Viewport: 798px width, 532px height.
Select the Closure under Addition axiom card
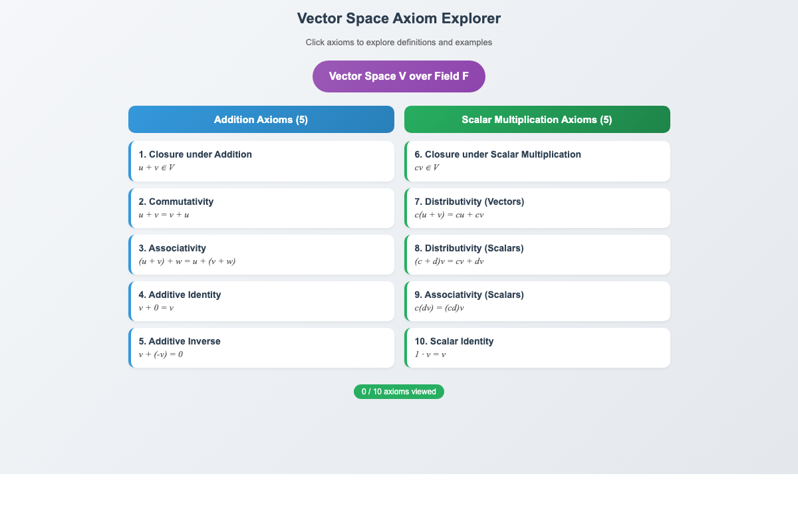click(x=261, y=161)
